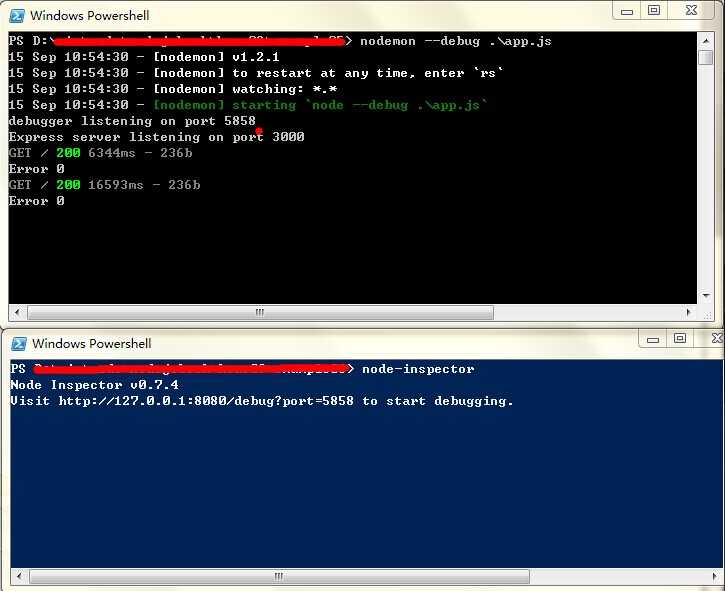Image resolution: width=725 pixels, height=591 pixels.
Task: Click top window vertical scrollbar thumb
Action: coord(706,57)
